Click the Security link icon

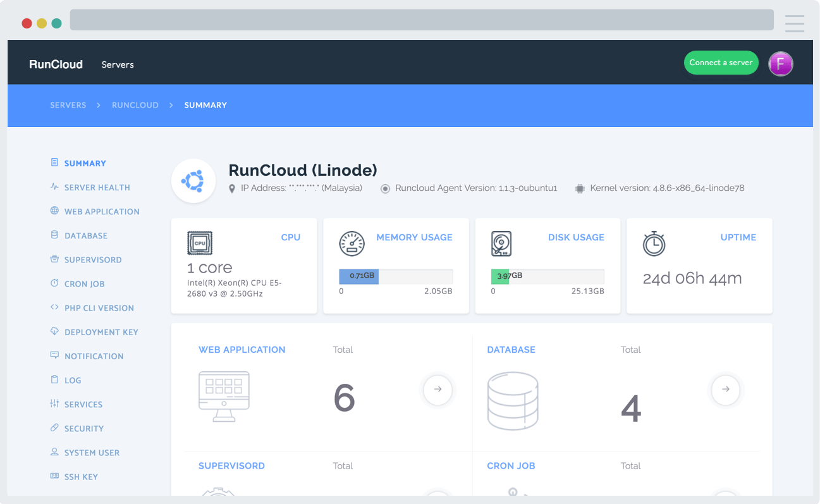(x=54, y=427)
